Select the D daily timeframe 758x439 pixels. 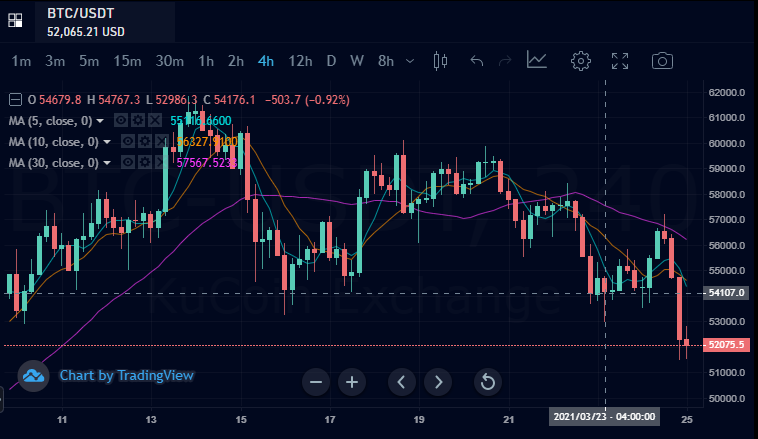(x=331, y=61)
